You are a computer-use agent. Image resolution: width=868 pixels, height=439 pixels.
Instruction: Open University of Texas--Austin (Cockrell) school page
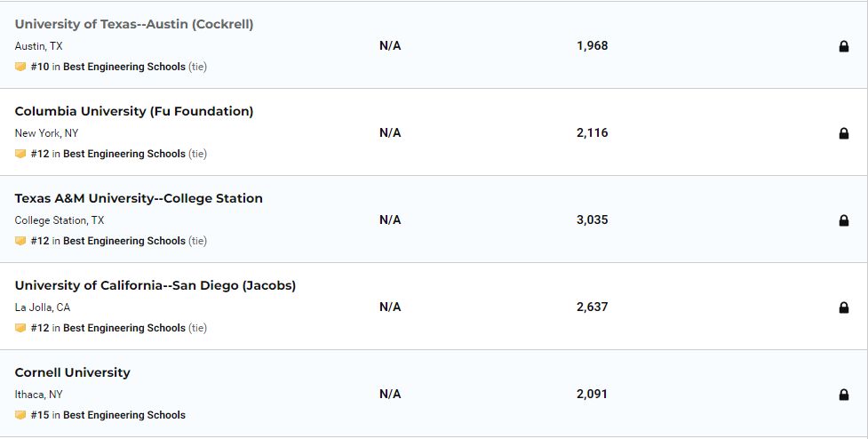tap(134, 24)
